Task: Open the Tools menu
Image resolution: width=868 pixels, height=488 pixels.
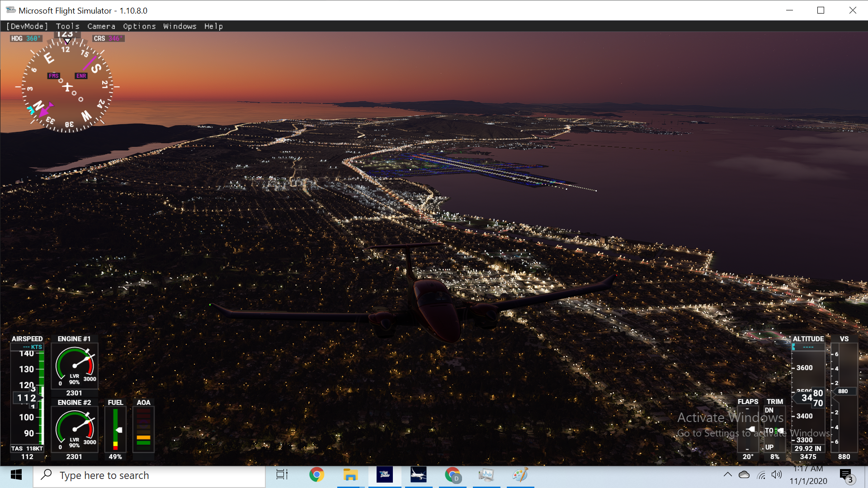Action: coord(68,26)
